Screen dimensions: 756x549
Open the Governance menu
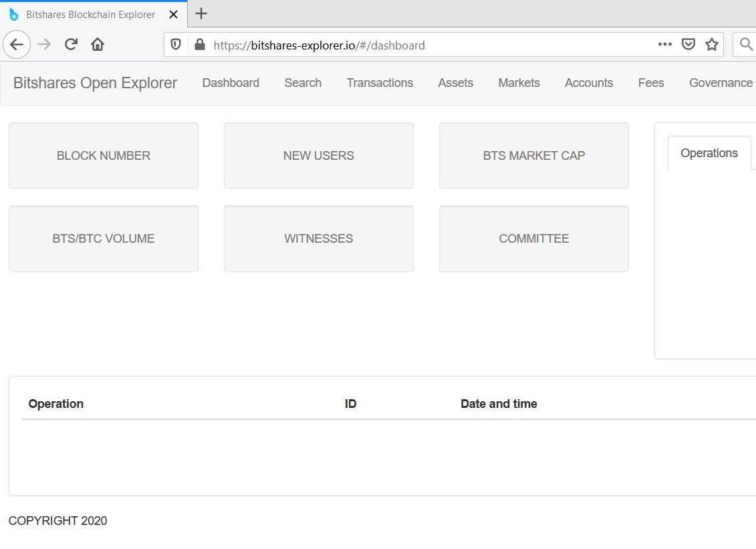point(721,83)
